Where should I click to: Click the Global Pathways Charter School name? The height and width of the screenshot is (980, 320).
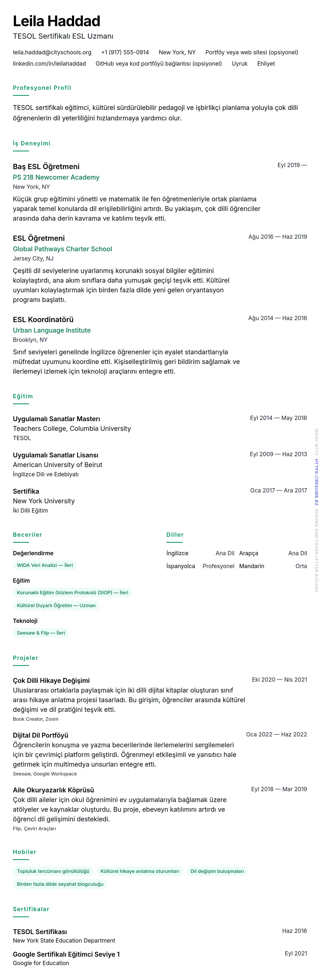click(62, 249)
